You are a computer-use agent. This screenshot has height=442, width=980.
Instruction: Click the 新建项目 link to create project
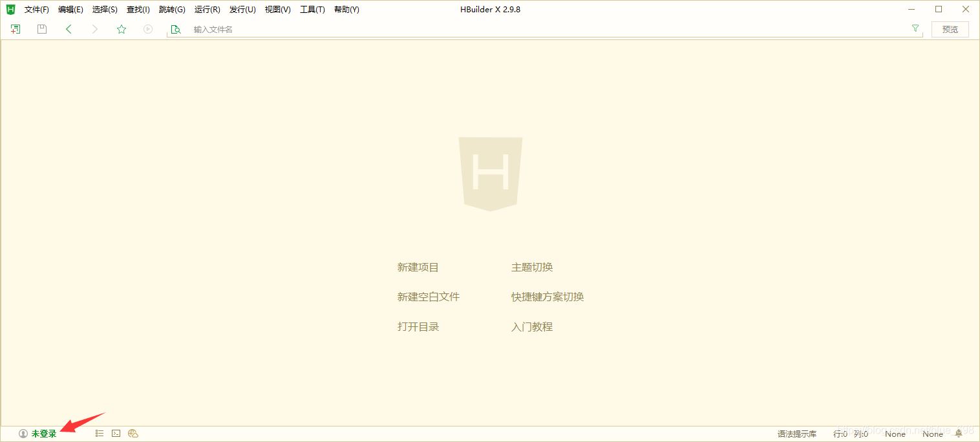coord(418,267)
